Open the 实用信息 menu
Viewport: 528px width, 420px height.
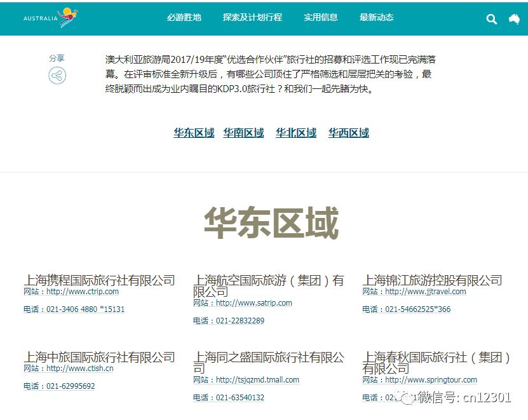(321, 17)
